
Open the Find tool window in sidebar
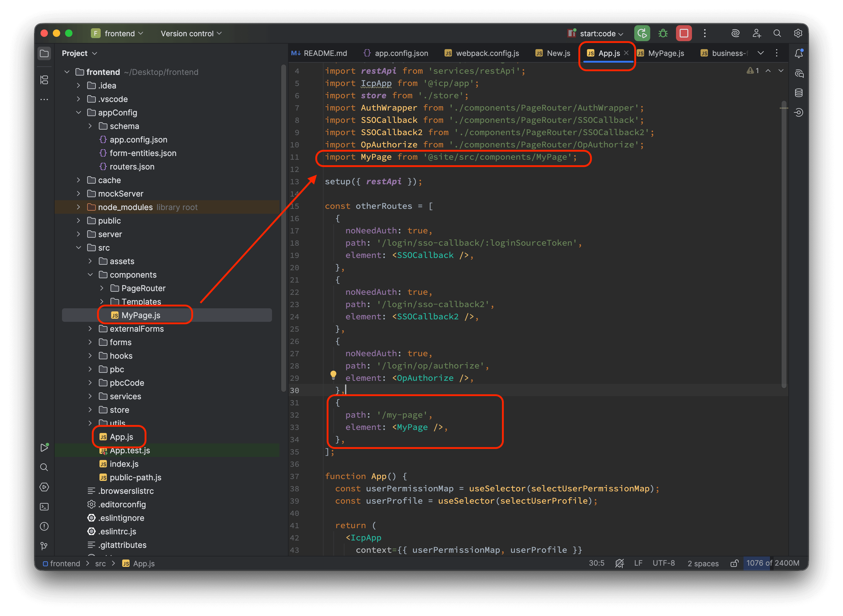point(44,467)
